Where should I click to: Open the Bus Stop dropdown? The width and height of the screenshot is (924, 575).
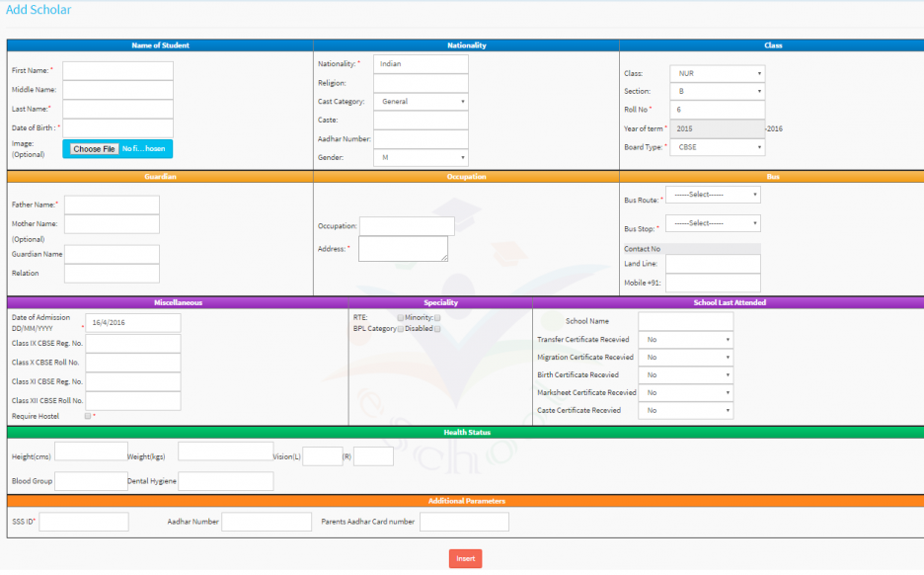tap(712, 223)
